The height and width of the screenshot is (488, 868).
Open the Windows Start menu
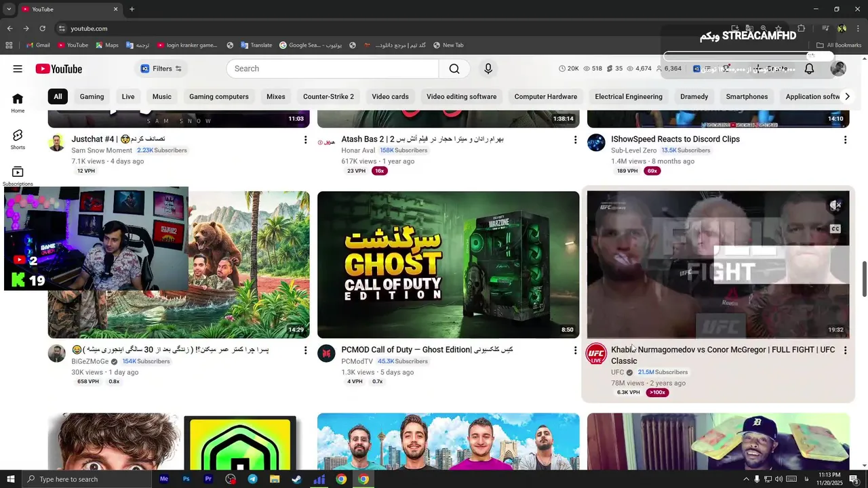(x=10, y=479)
